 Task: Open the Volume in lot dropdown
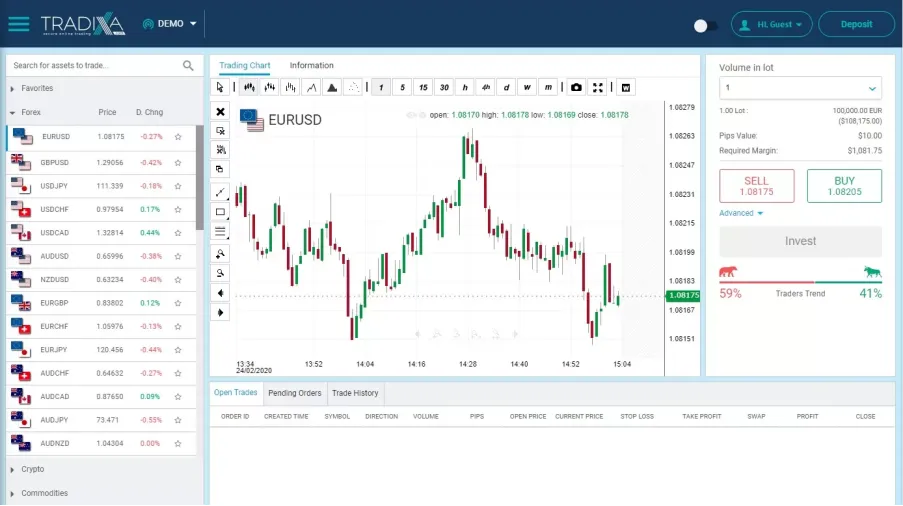pos(800,87)
